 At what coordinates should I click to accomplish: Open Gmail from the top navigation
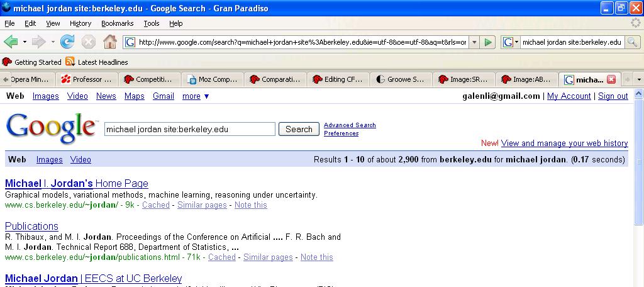tap(164, 96)
